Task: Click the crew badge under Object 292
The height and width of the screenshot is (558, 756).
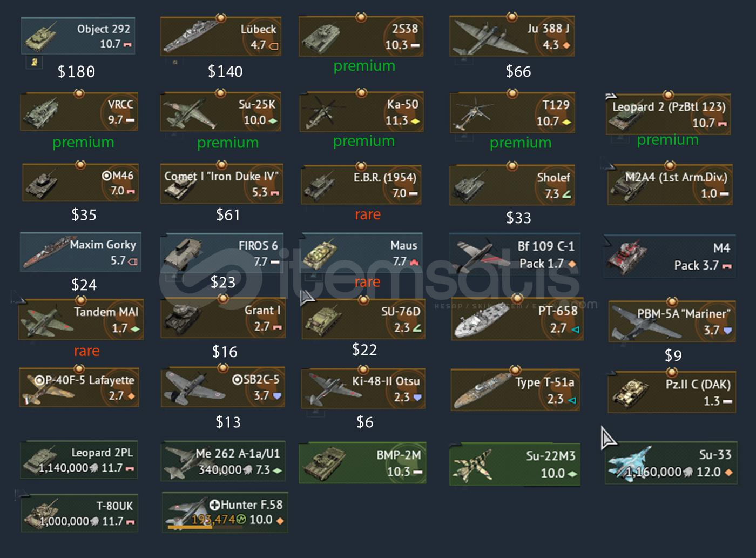Action: [34, 62]
